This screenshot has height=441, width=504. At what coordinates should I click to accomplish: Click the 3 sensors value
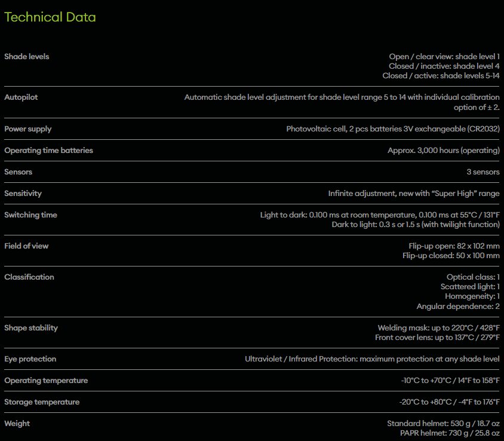point(483,172)
